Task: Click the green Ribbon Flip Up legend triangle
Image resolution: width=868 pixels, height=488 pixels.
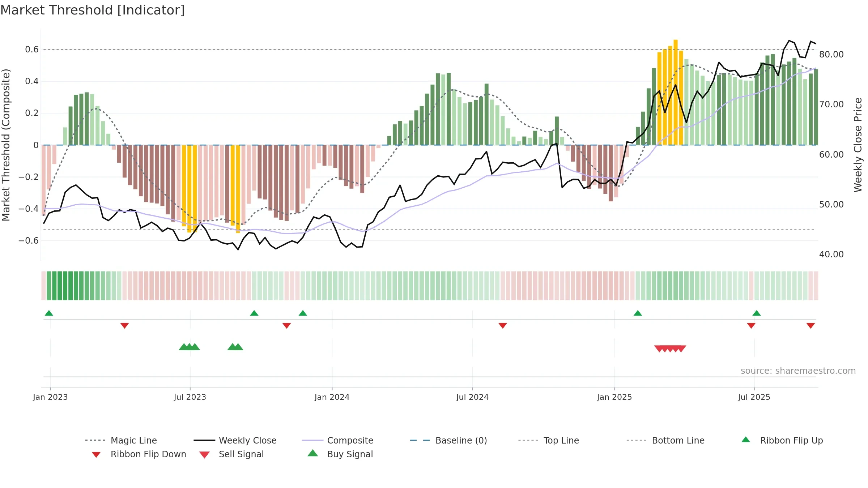Action: pyautogui.click(x=746, y=440)
